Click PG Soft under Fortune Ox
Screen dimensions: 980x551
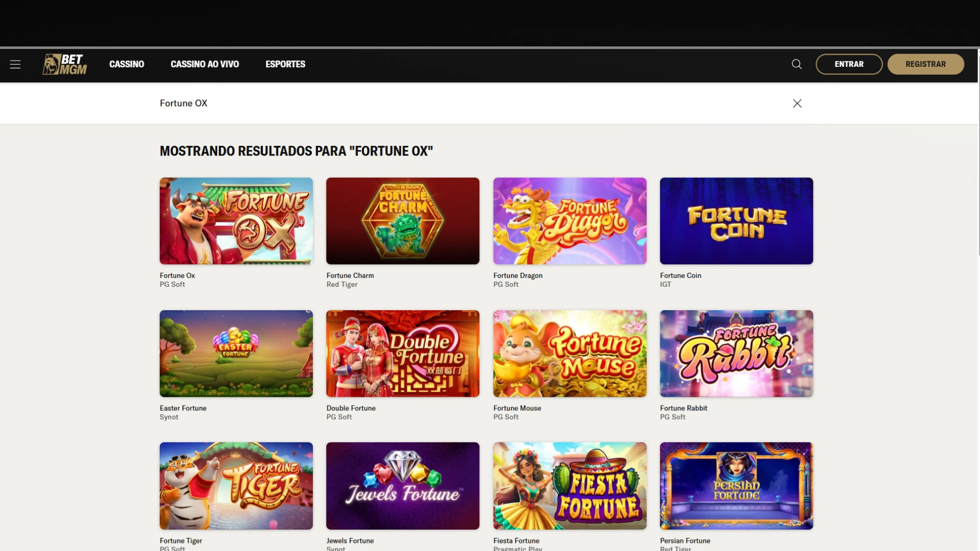click(x=172, y=285)
